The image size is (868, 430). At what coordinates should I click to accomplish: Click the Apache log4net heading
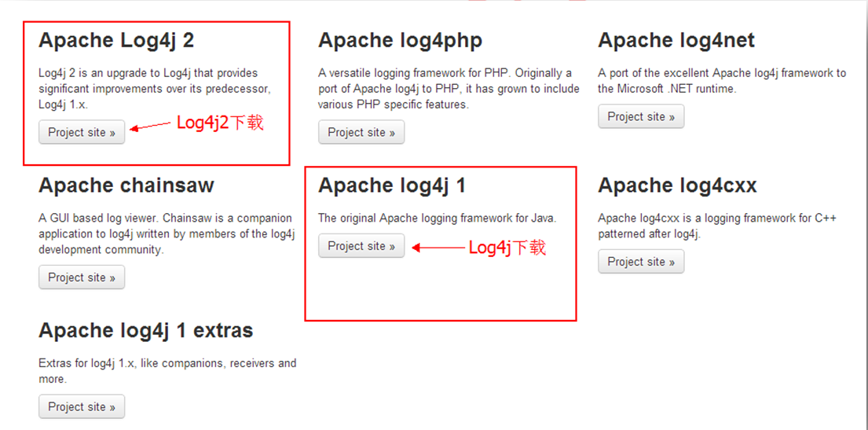click(676, 40)
